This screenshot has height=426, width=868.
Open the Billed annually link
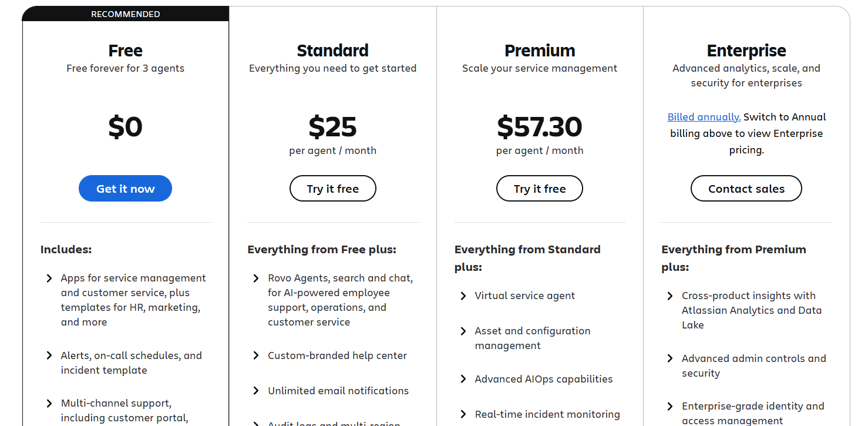[704, 117]
